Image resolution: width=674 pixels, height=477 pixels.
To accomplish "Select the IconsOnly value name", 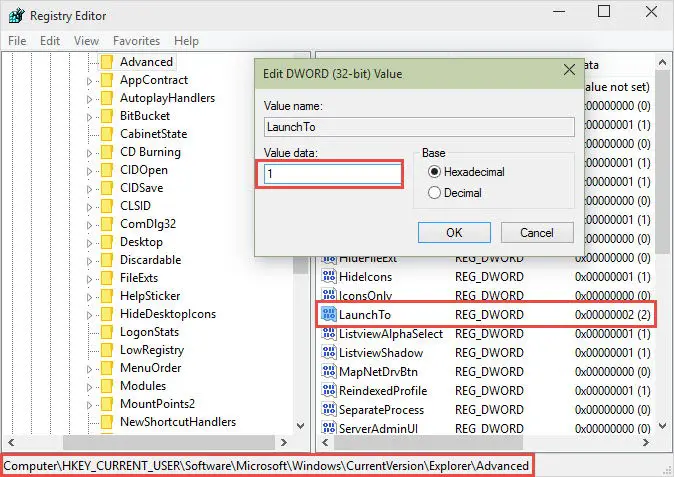I will point(365,296).
